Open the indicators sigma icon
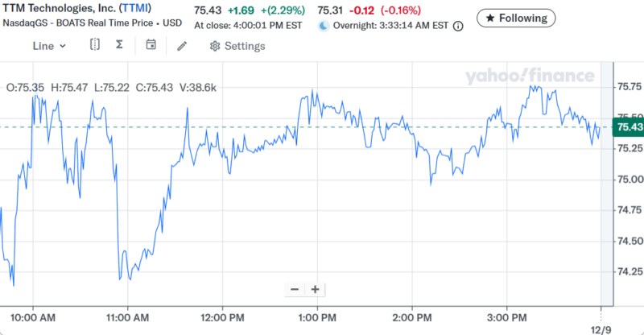The width and height of the screenshot is (644, 335). [x=119, y=45]
